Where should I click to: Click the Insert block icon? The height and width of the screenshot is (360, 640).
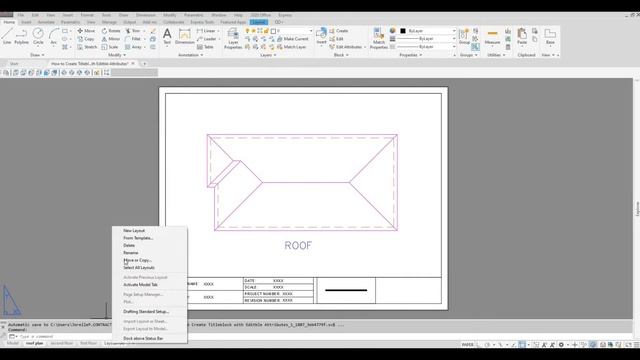pos(322,36)
